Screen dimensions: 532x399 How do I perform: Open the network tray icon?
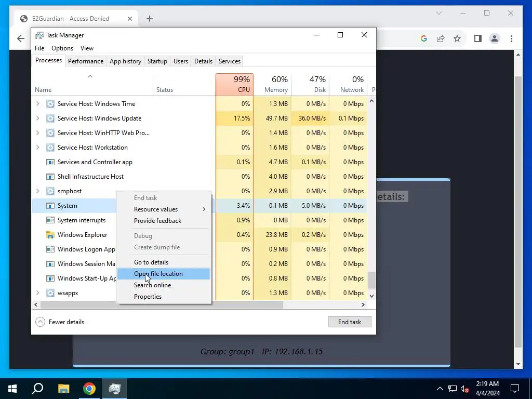point(453,389)
